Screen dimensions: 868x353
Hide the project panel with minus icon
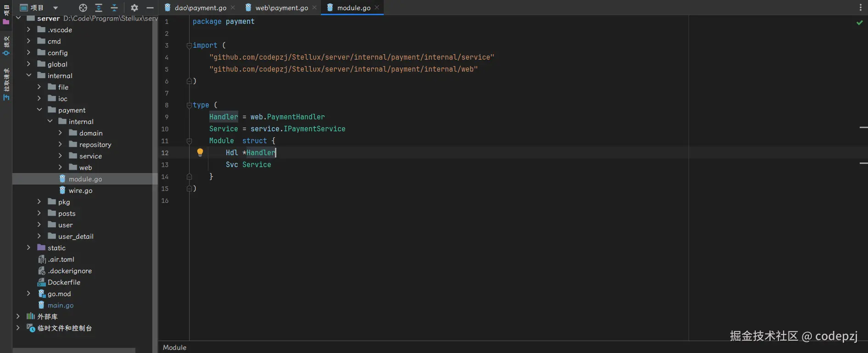point(150,8)
